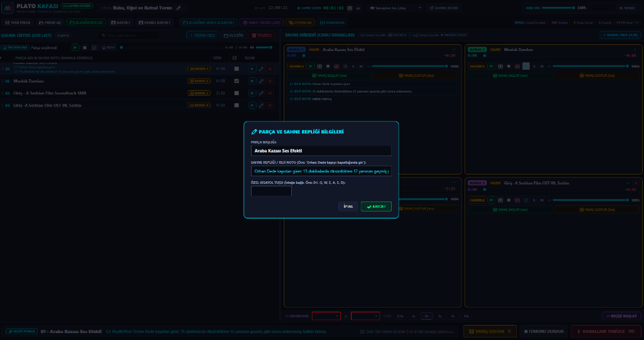Viewport: 644px width, 340px height.
Task: Open the first Crossfade source dropdown
Action: click(326, 316)
